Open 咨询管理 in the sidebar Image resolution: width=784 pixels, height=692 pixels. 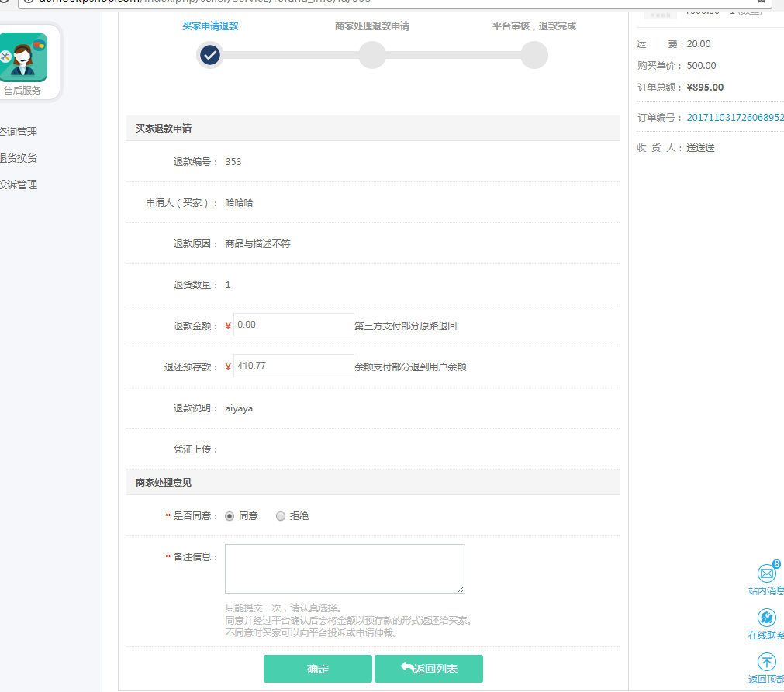click(x=19, y=132)
